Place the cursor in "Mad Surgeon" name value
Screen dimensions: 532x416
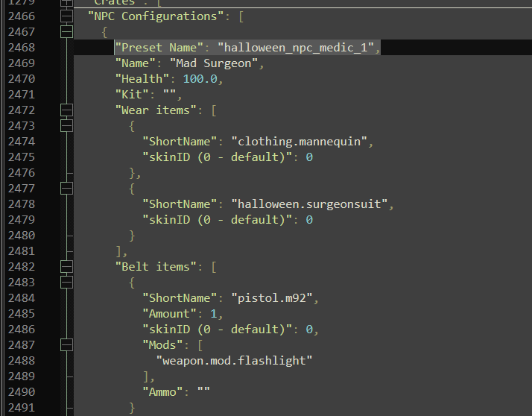click(214, 63)
